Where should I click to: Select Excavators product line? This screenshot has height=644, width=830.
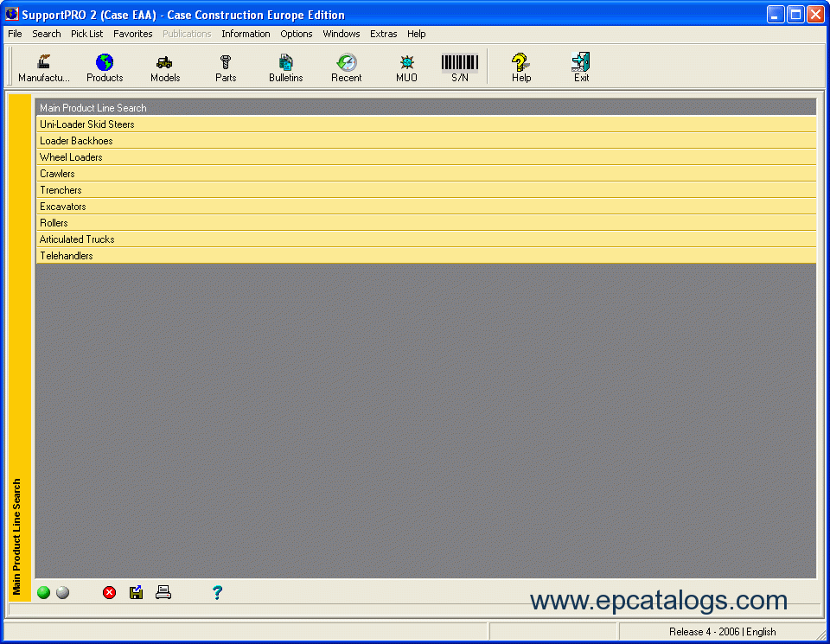click(426, 207)
